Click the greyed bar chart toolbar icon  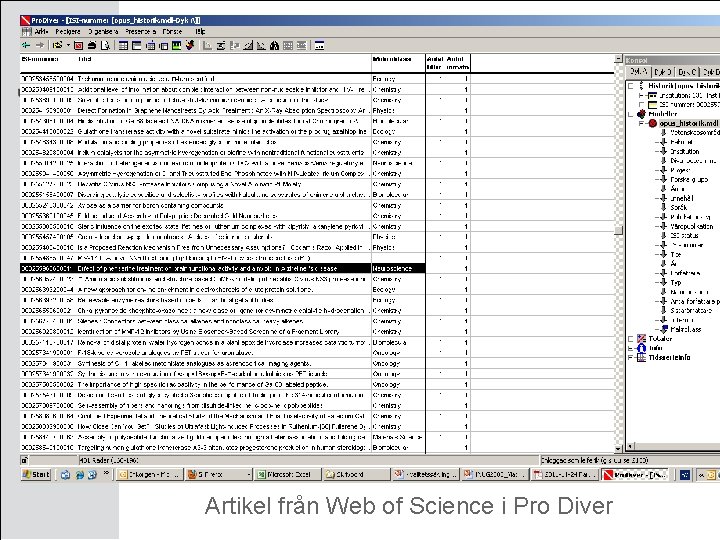pos(235,45)
